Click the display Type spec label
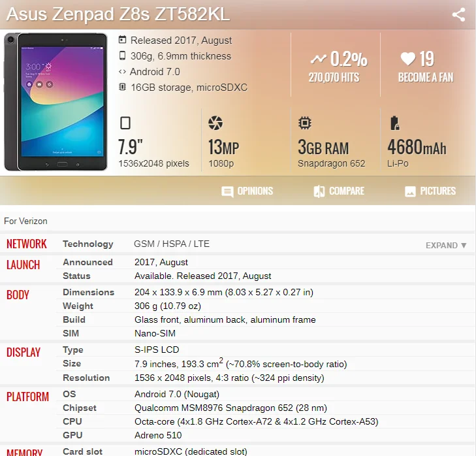Viewport: 476px width, 456px height. (73, 350)
